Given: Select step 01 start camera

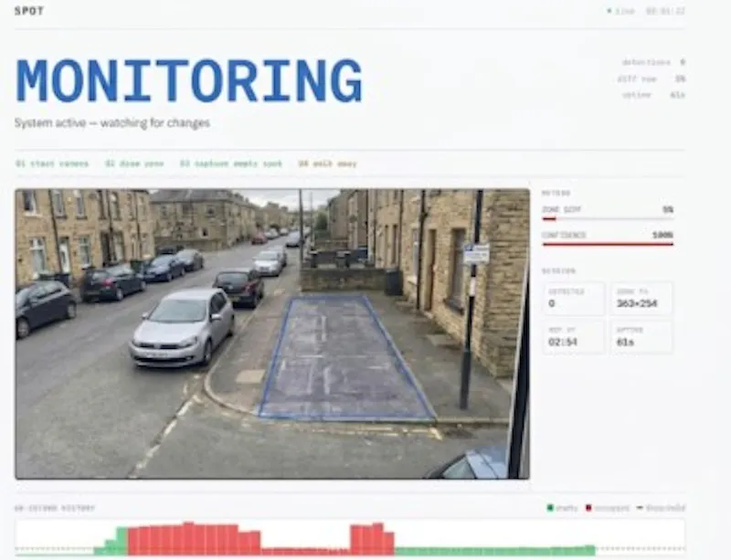Looking at the screenshot, I should tap(52, 164).
